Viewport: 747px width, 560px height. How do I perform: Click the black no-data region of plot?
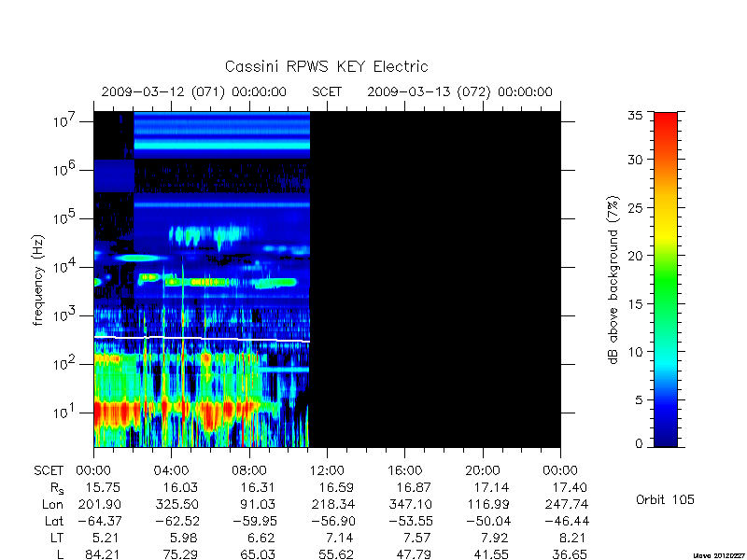click(435, 279)
